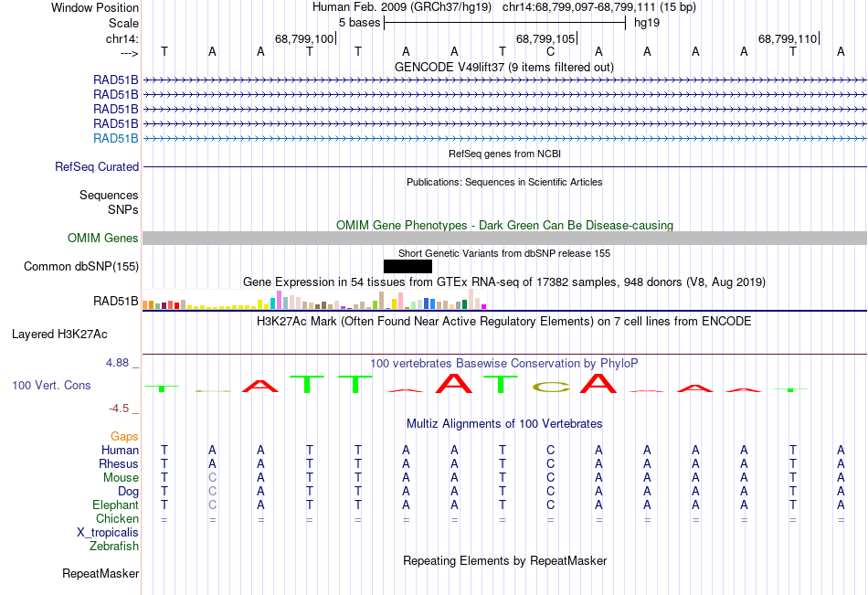Select the Rhesus alignment row label
This screenshot has width=868, height=595.
tap(119, 463)
